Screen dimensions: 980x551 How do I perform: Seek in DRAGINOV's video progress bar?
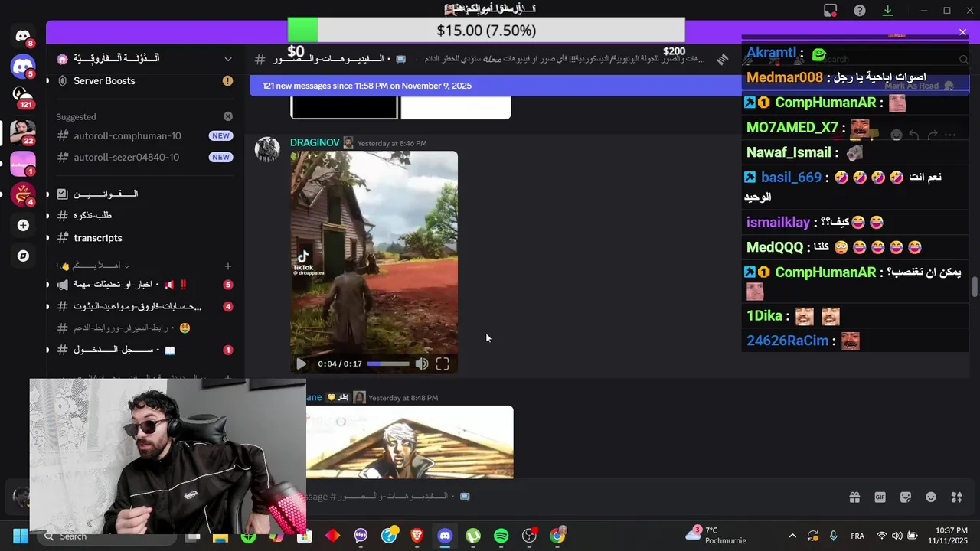[x=388, y=364]
